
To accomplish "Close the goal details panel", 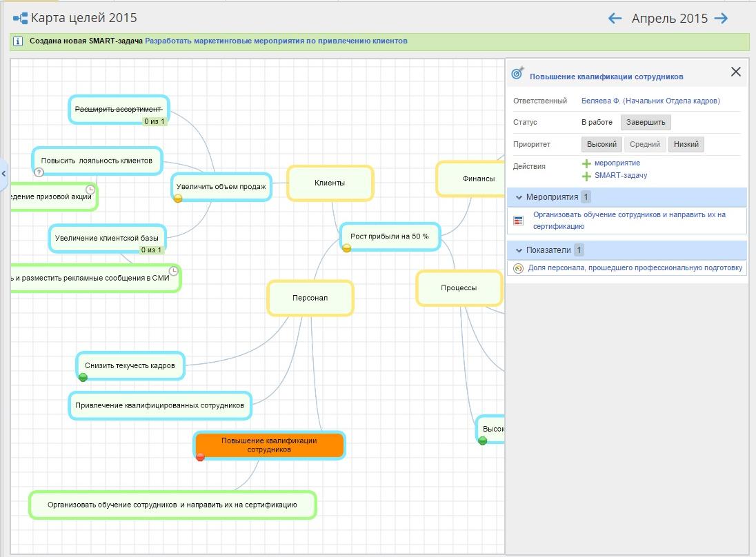I will (x=735, y=72).
